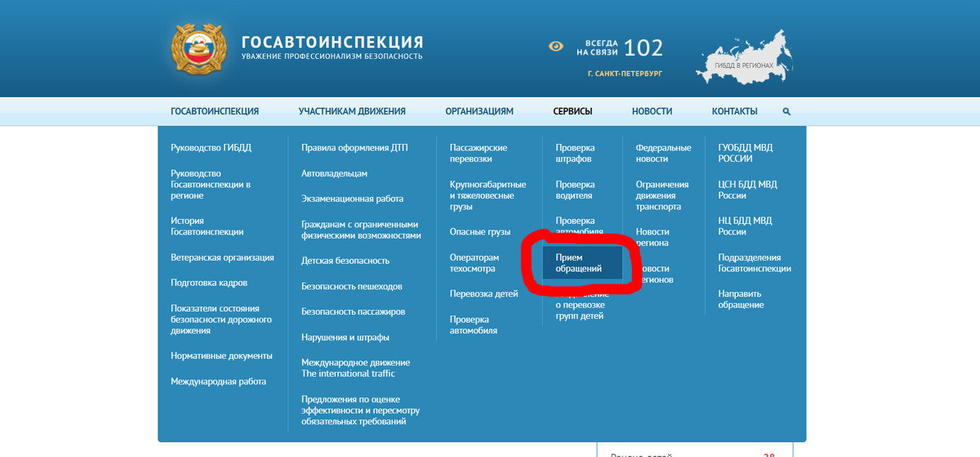Open Подготовка кадров link
Image resolution: width=980 pixels, height=457 pixels.
pyautogui.click(x=209, y=283)
